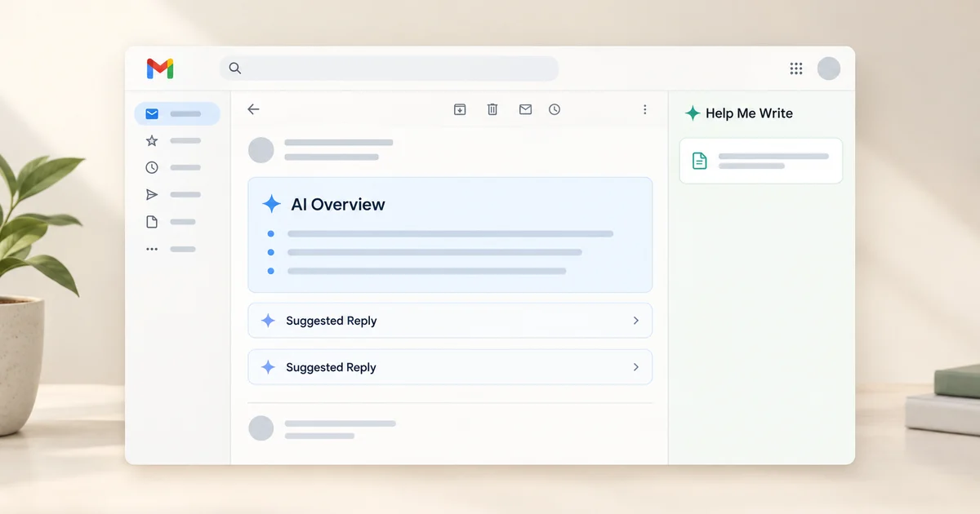Open the account avatar menu
980x514 pixels.
click(829, 69)
